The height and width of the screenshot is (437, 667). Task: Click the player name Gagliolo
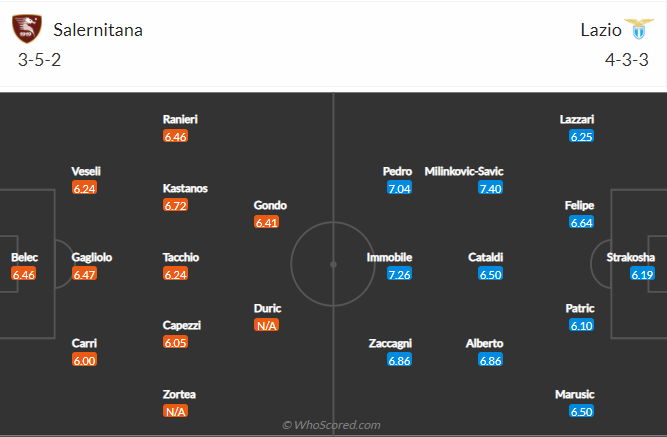click(92, 257)
